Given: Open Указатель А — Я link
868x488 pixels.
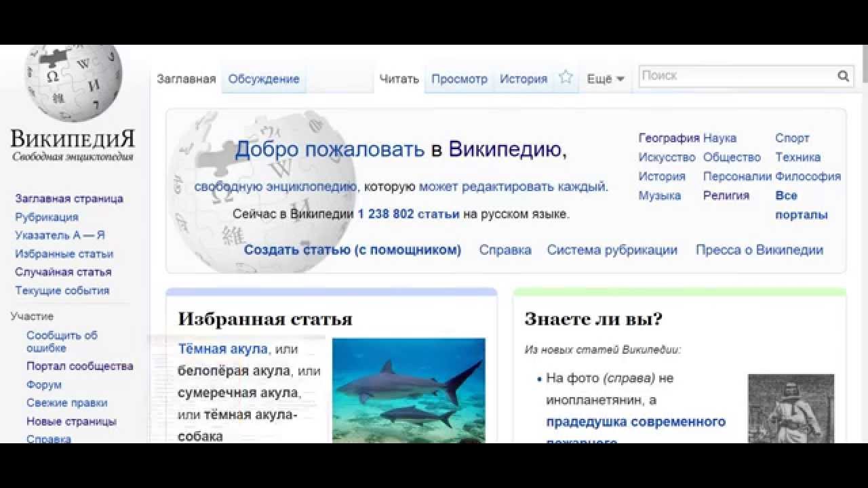Looking at the screenshot, I should point(60,235).
